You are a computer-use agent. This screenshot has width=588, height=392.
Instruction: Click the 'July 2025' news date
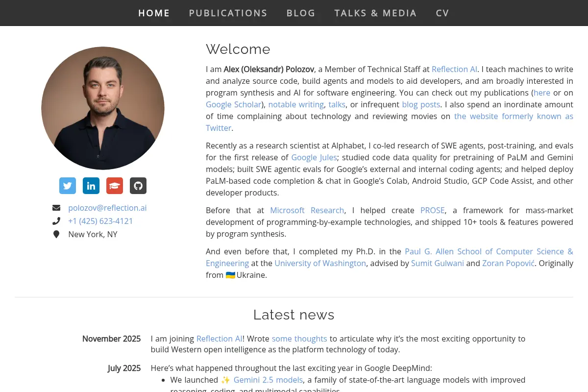pyautogui.click(x=124, y=368)
